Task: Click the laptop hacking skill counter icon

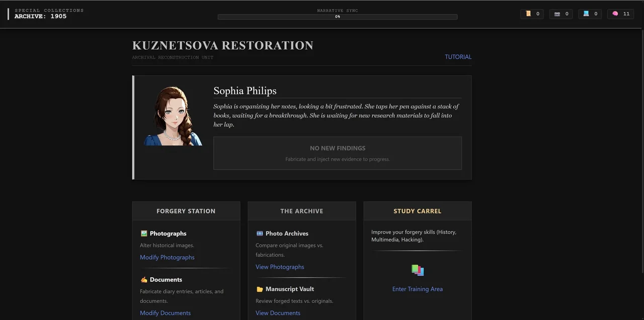Action: (586, 14)
